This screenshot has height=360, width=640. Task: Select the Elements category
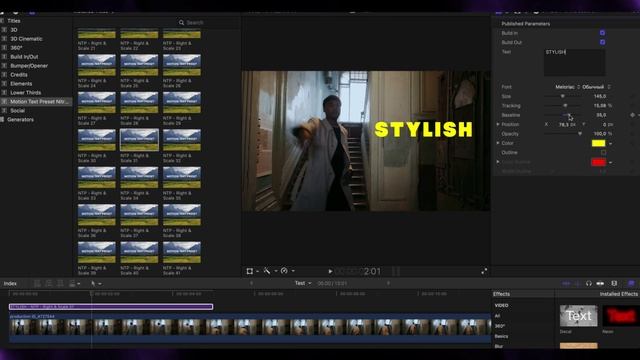(21, 84)
